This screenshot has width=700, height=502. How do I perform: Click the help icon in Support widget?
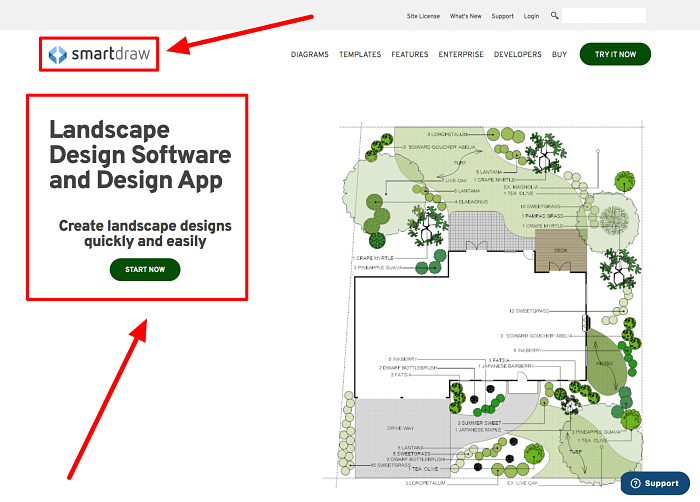tap(635, 483)
